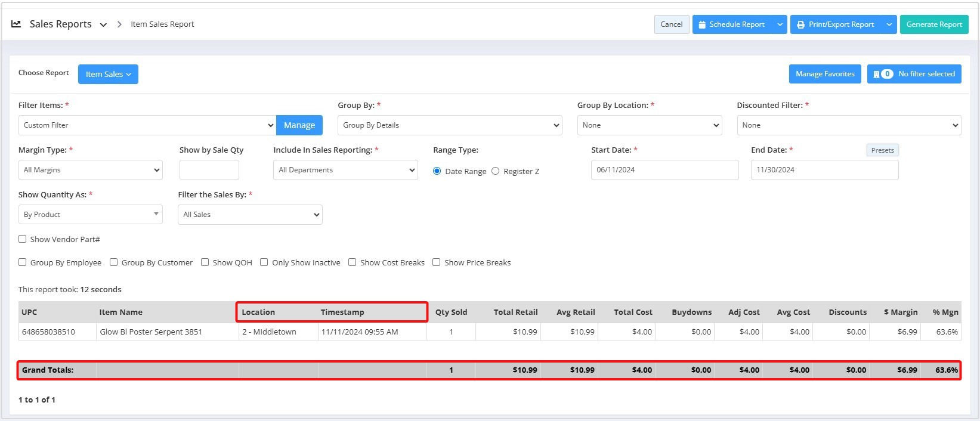This screenshot has width=980, height=421.
Task: Open the Item Sales report chooser
Action: [x=108, y=74]
